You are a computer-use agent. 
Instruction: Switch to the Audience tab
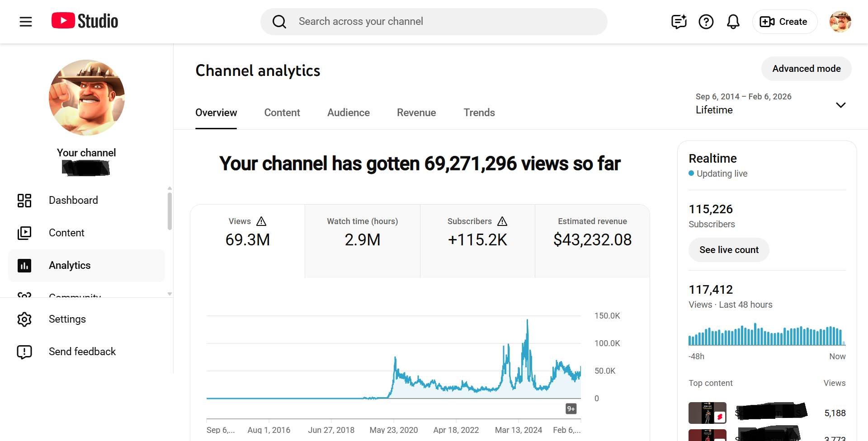(x=348, y=113)
